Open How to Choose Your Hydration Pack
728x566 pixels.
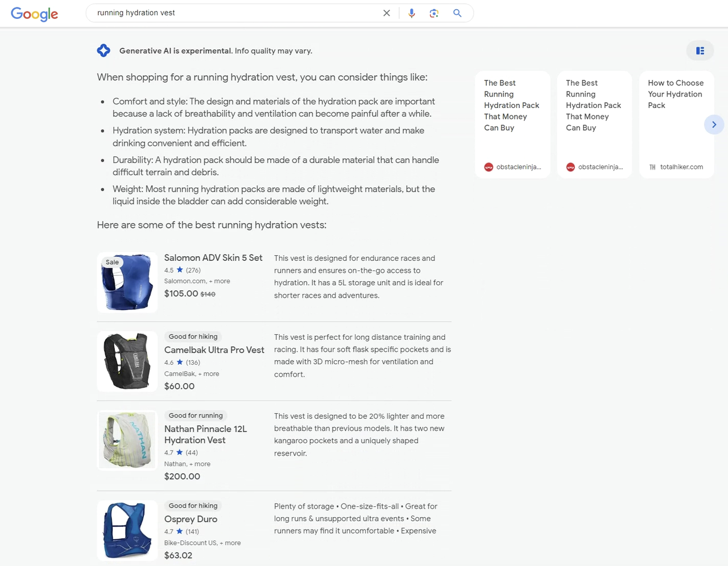point(676,124)
